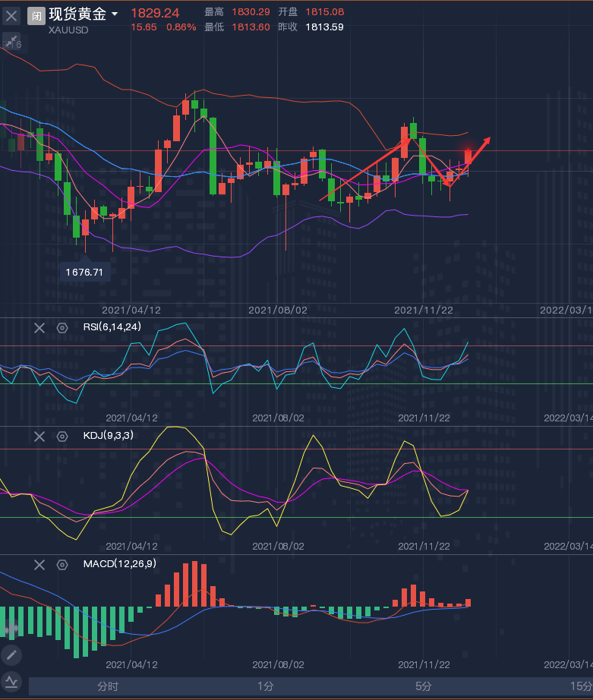This screenshot has height=700, width=593.
Task: Click the collapse chart arrows icon
Action: pyautogui.click(x=11, y=43)
